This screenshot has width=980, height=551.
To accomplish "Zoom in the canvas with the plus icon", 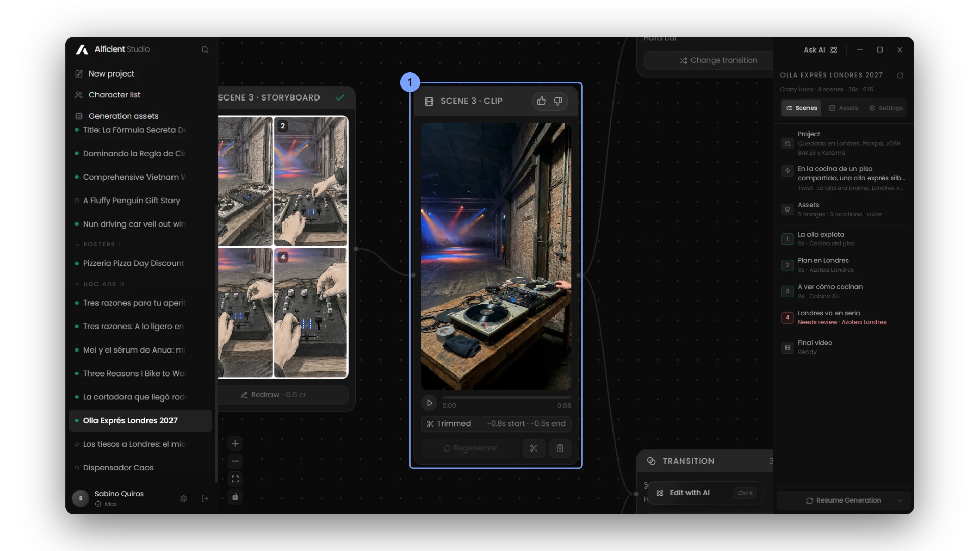I will point(235,444).
